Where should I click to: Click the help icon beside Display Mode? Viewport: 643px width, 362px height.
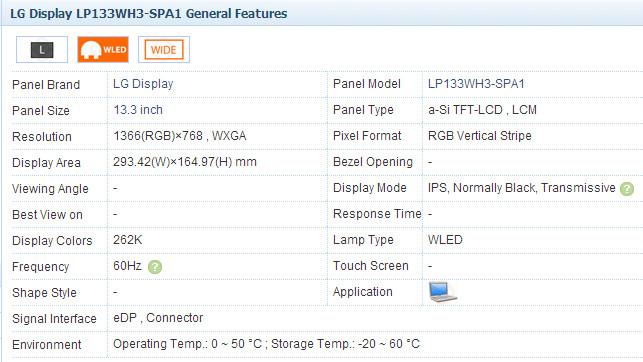[x=627, y=189]
